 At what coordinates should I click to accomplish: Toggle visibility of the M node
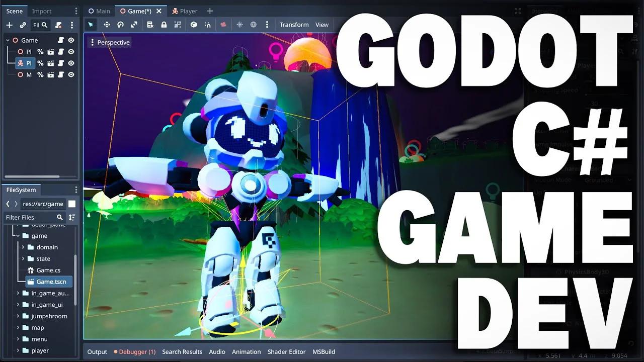(x=71, y=75)
